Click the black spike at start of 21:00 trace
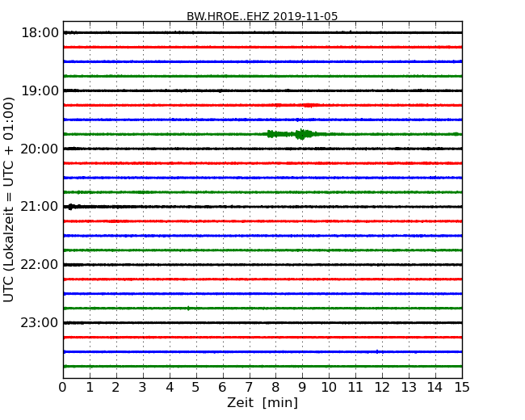This screenshot has width=525, height=420. tap(70, 207)
